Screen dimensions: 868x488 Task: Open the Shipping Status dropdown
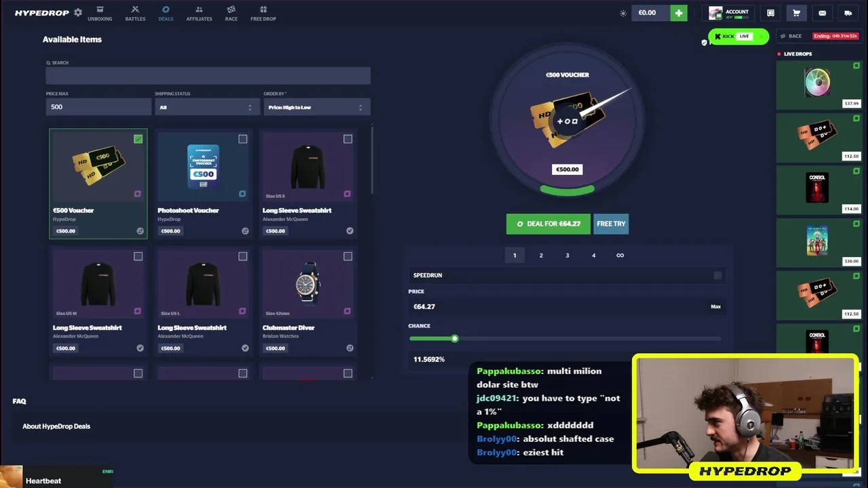(x=207, y=107)
